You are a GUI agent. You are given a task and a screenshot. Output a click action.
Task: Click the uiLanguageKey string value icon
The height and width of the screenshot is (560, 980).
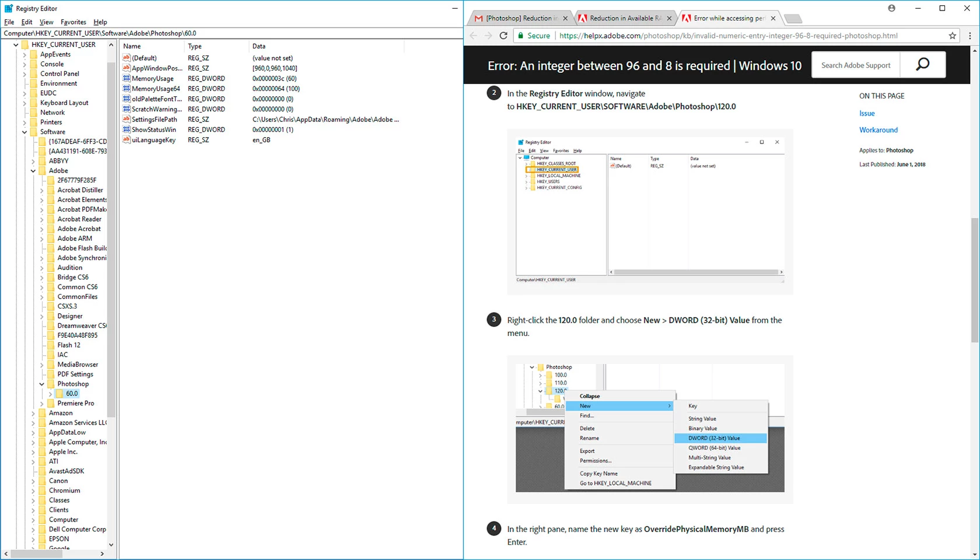[x=127, y=139]
